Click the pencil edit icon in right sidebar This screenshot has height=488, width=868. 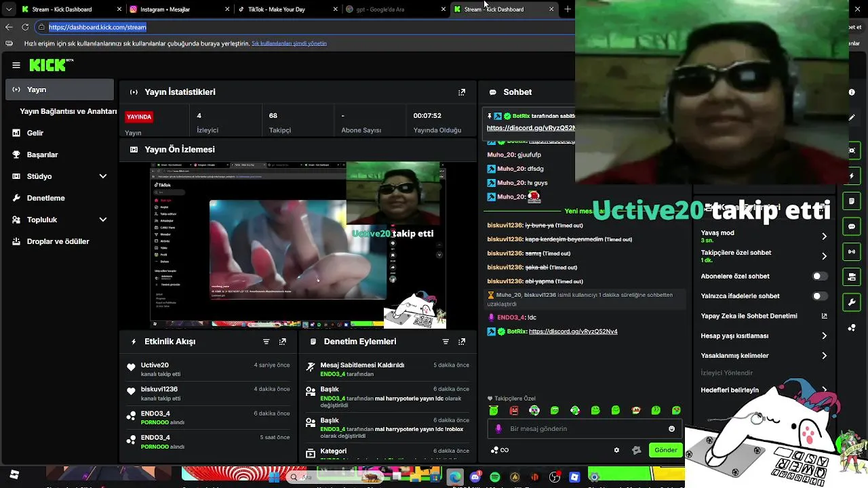coord(852,117)
